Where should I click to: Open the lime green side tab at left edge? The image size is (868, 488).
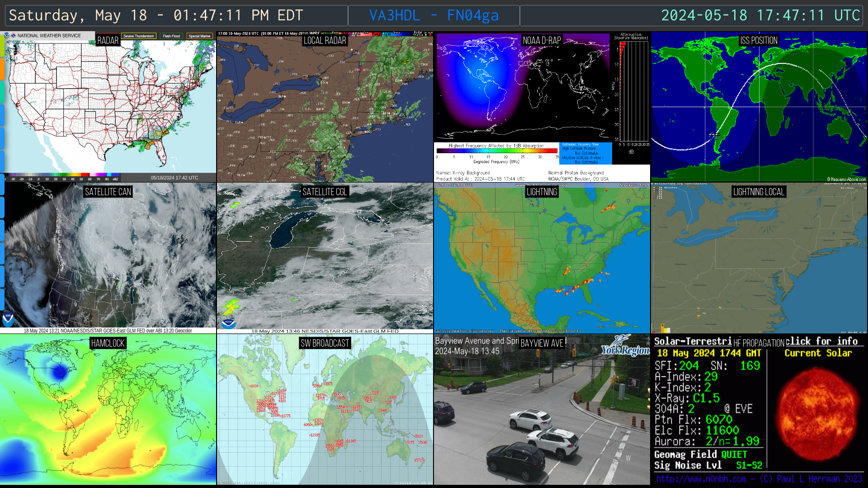[x=2, y=46]
